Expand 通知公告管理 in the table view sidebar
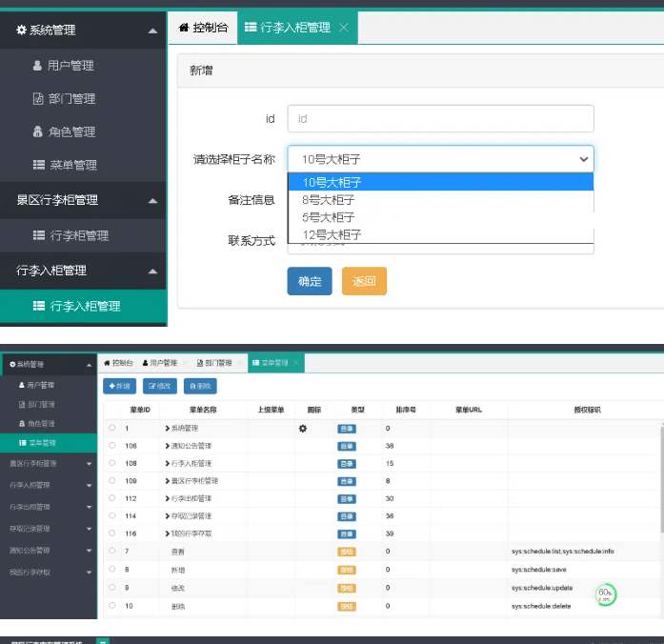The height and width of the screenshot is (644, 664). click(89, 551)
